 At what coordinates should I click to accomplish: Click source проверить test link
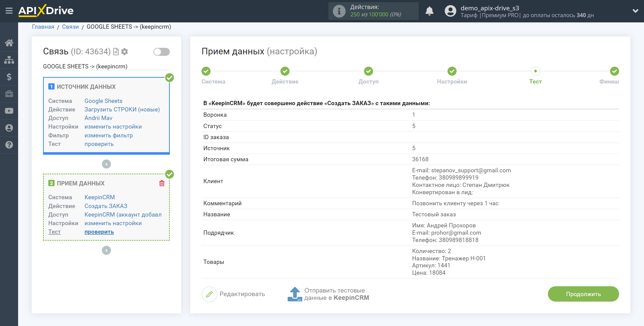[x=99, y=144]
